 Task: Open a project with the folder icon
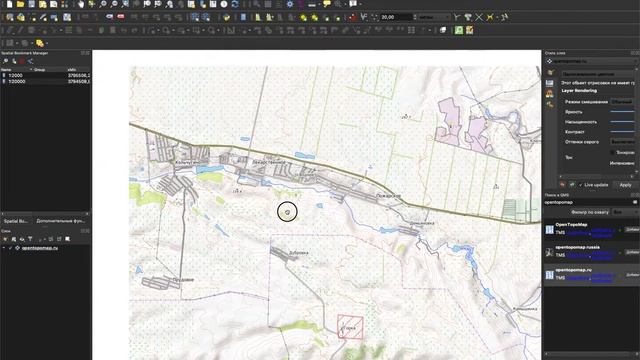[20, 4]
